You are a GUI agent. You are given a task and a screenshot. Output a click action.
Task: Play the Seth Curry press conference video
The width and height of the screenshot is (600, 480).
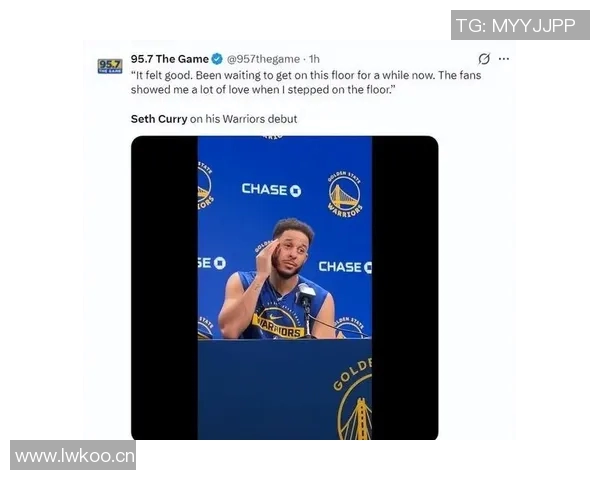point(284,288)
